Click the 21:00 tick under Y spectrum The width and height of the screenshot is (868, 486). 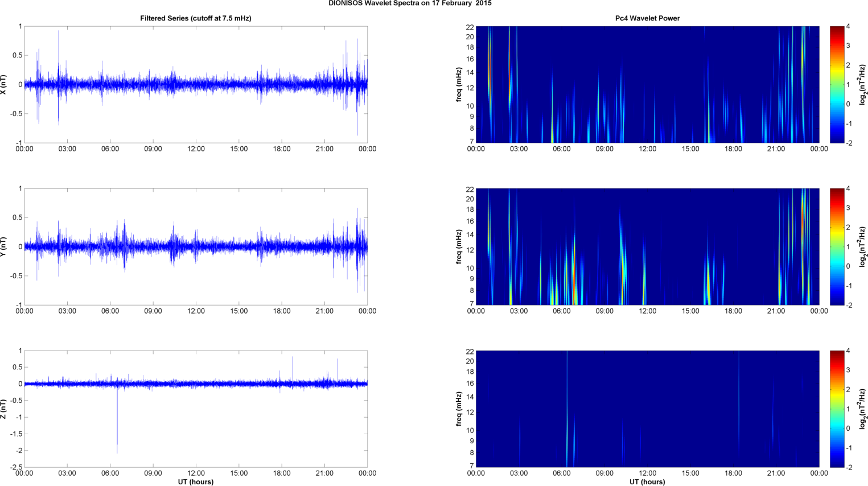click(776, 311)
